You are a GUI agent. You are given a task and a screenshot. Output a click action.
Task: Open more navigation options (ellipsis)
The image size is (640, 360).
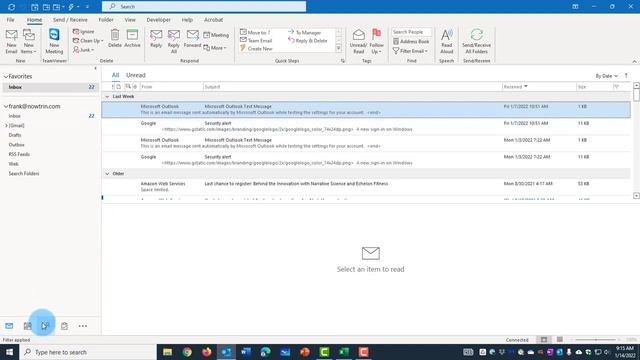pyautogui.click(x=82, y=326)
